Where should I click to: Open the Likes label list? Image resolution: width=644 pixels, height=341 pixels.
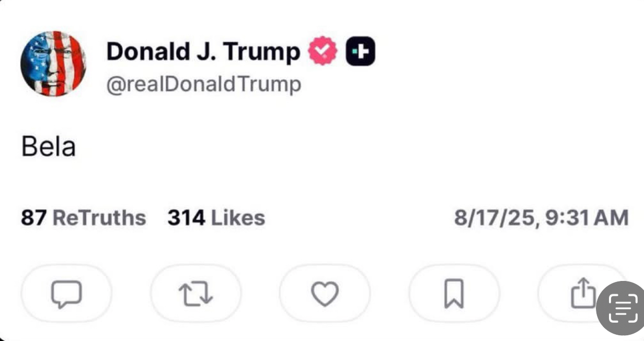point(238,218)
